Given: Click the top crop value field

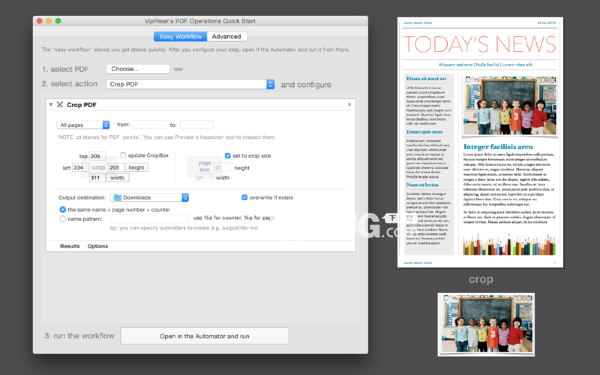Looking at the screenshot, I should (97, 156).
